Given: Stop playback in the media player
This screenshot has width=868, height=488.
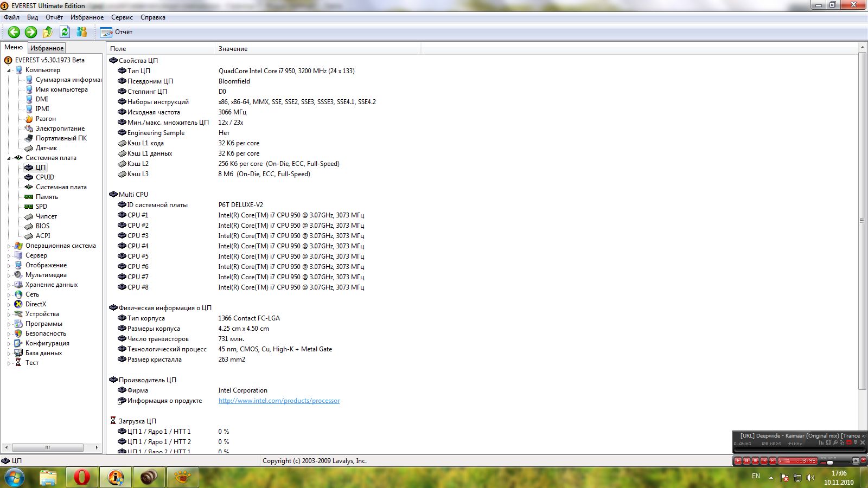Looking at the screenshot, I should [755, 461].
